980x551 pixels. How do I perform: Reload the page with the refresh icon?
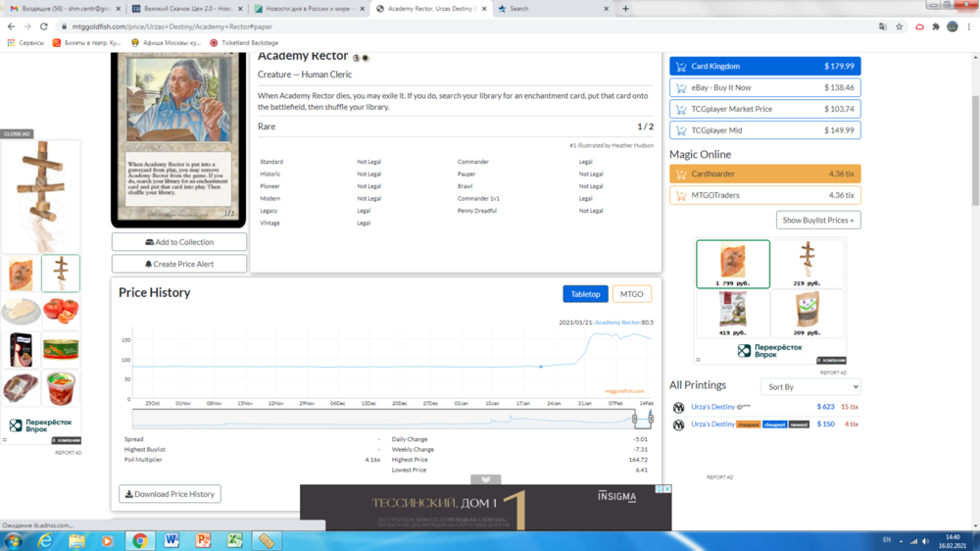coord(44,26)
